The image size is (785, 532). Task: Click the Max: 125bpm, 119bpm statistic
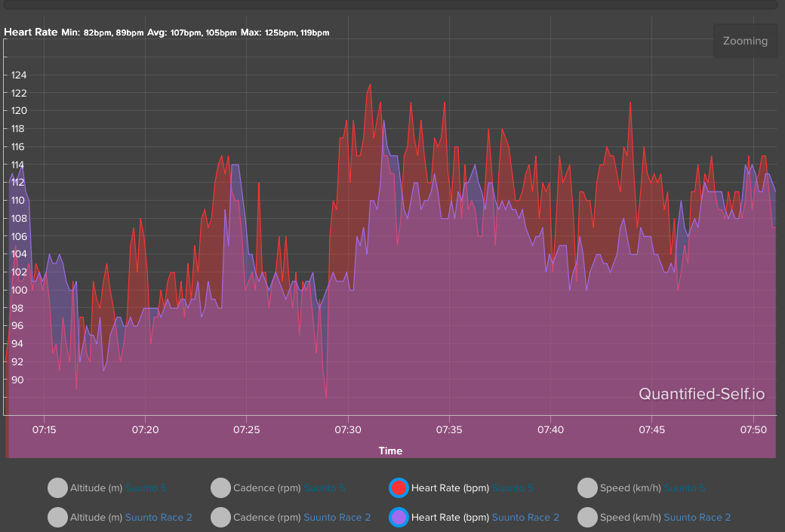coord(285,33)
